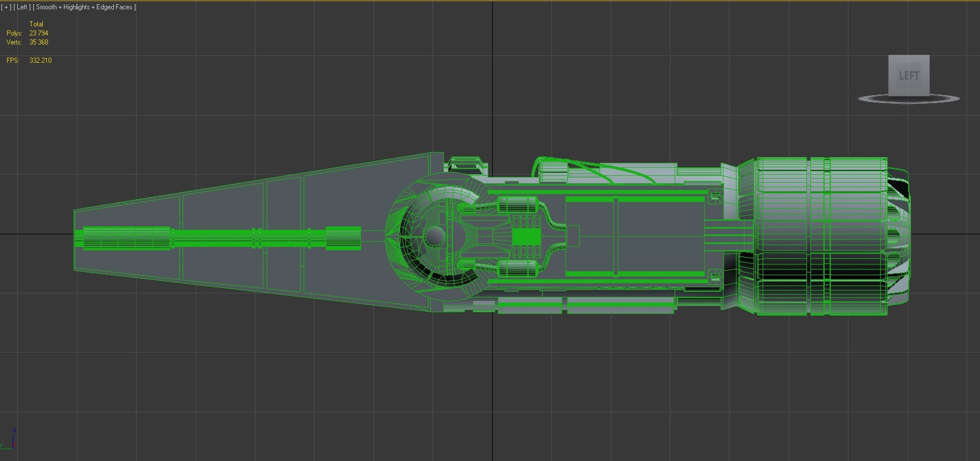The image size is (980, 461).
Task: Select the Verts count 35 368
Action: 39,42
